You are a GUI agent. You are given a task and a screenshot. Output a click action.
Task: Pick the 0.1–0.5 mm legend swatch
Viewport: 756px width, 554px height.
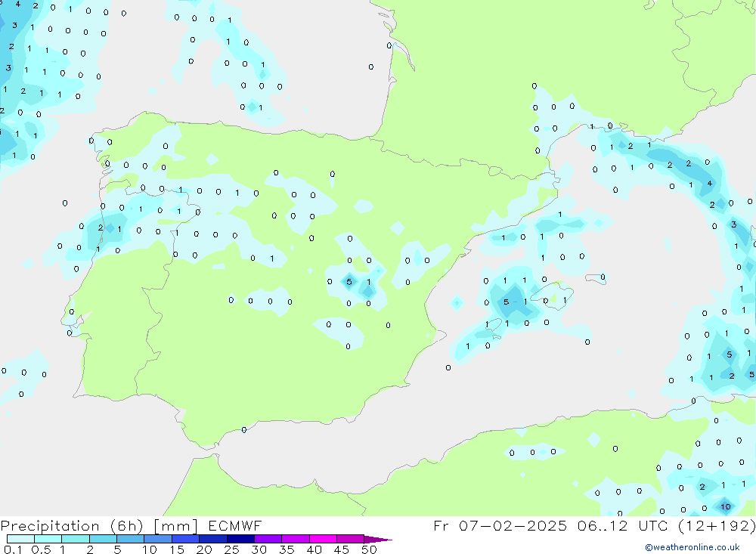click(20, 539)
